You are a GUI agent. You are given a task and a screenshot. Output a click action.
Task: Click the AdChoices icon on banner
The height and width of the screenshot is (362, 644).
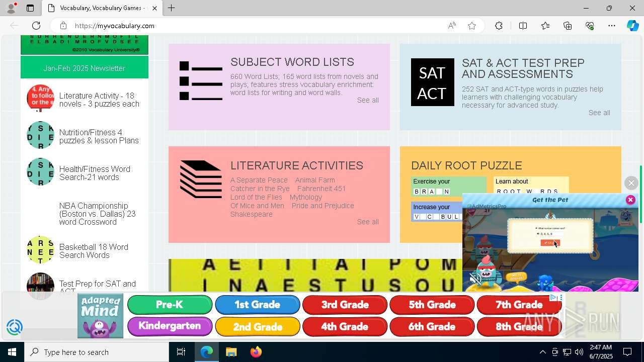[x=553, y=298]
